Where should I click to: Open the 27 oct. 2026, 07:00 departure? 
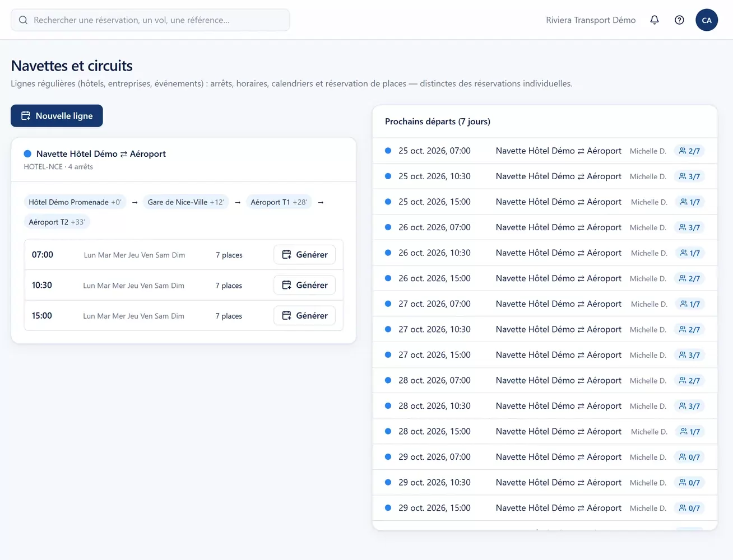[545, 304]
